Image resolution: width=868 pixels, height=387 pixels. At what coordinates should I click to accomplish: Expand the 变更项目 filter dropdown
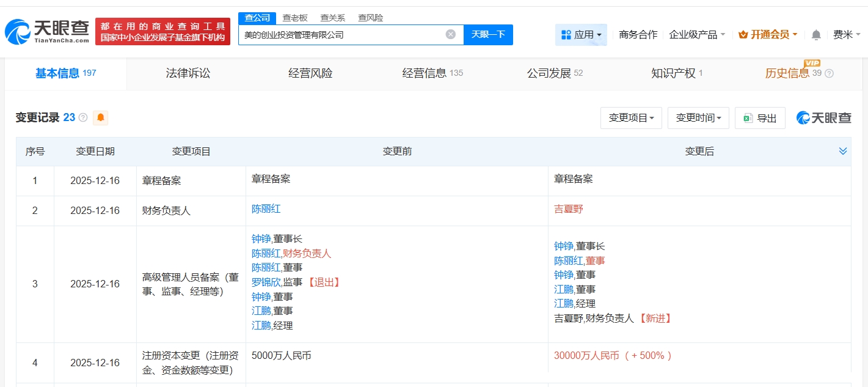tap(631, 118)
